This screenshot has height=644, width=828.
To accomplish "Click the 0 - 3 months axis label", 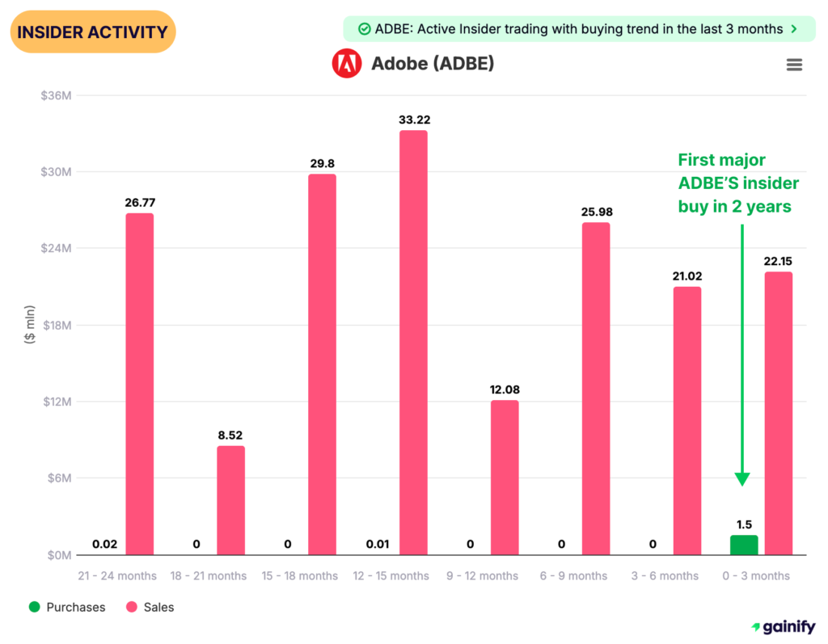I will tap(757, 576).
